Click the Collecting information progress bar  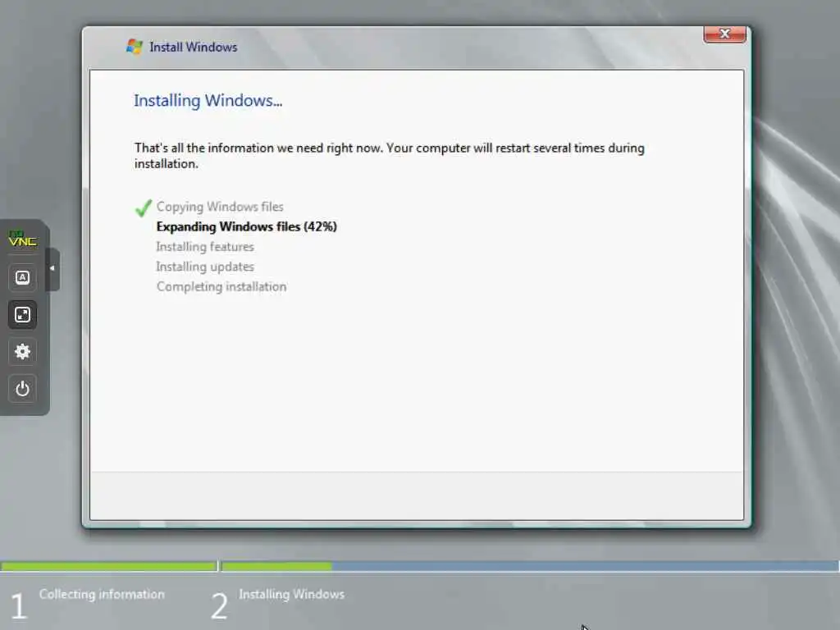coord(109,566)
